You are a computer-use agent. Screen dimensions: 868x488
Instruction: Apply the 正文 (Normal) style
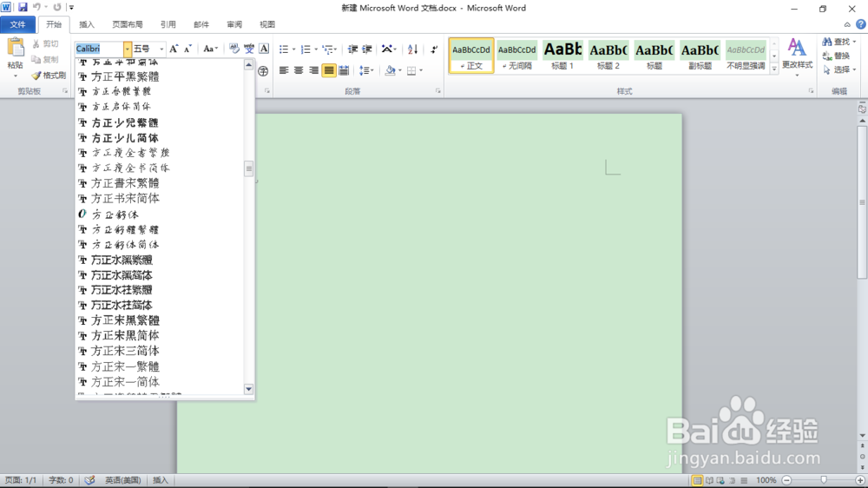471,56
